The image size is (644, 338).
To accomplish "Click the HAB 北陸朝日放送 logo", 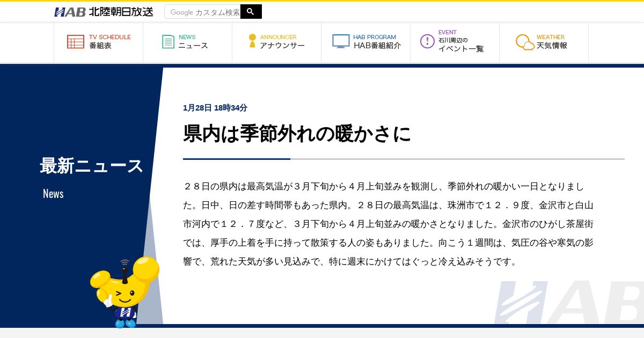I will pyautogui.click(x=104, y=12).
